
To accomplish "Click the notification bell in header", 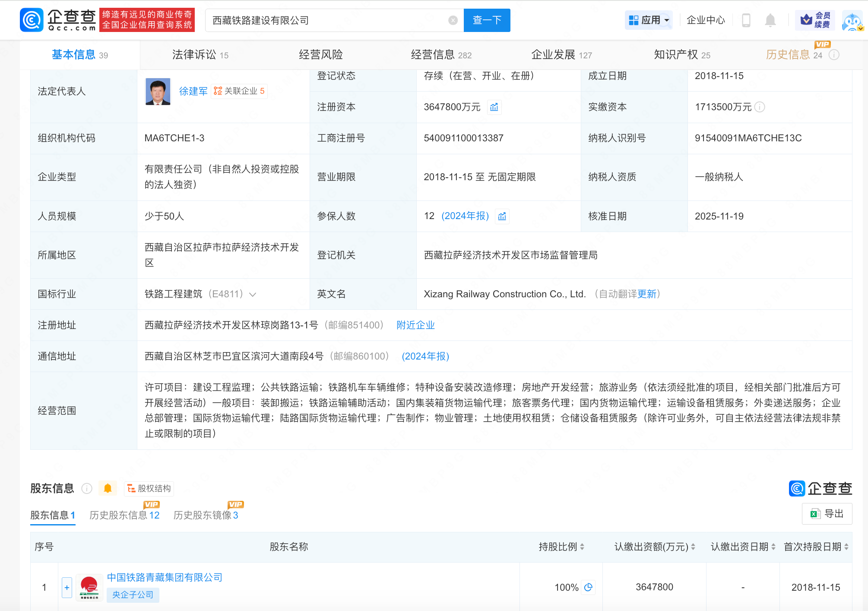I will tap(770, 20).
